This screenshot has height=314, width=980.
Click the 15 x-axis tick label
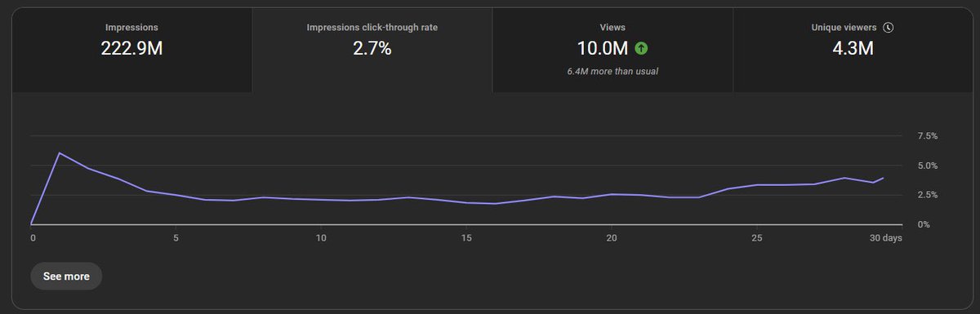[466, 237]
